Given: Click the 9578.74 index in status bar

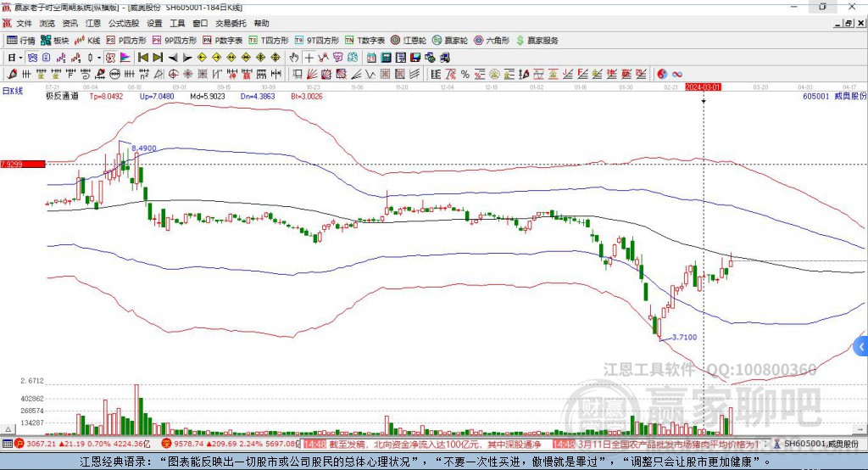Looking at the screenshot, I should click(189, 444).
